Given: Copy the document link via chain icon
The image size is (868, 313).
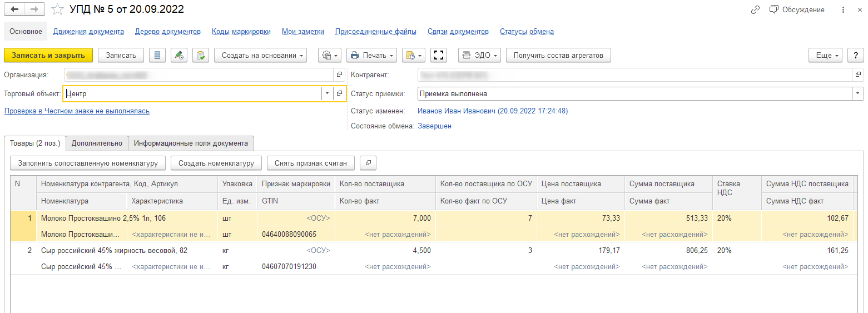Looking at the screenshot, I should [x=755, y=9].
